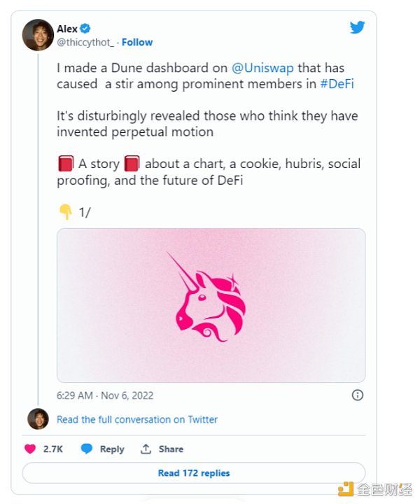
Task: Click the @thiccythot_ handle text
Action: 85,42
